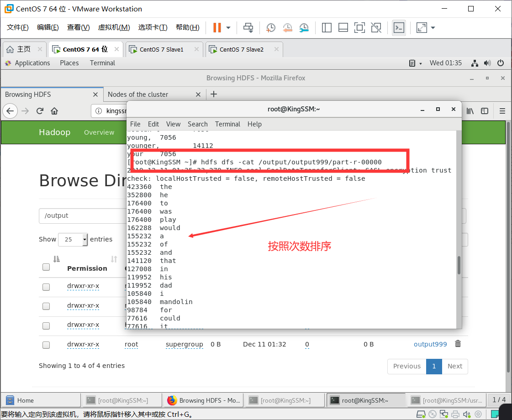512x420 pixels.
Task: Check the output999 row checkbox
Action: 46,345
